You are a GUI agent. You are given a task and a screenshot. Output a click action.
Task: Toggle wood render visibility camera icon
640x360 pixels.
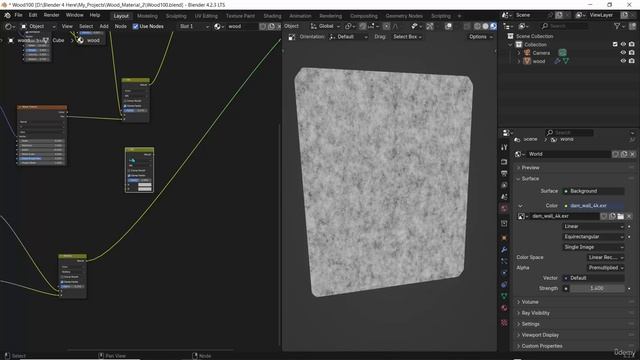pyautogui.click(x=632, y=61)
